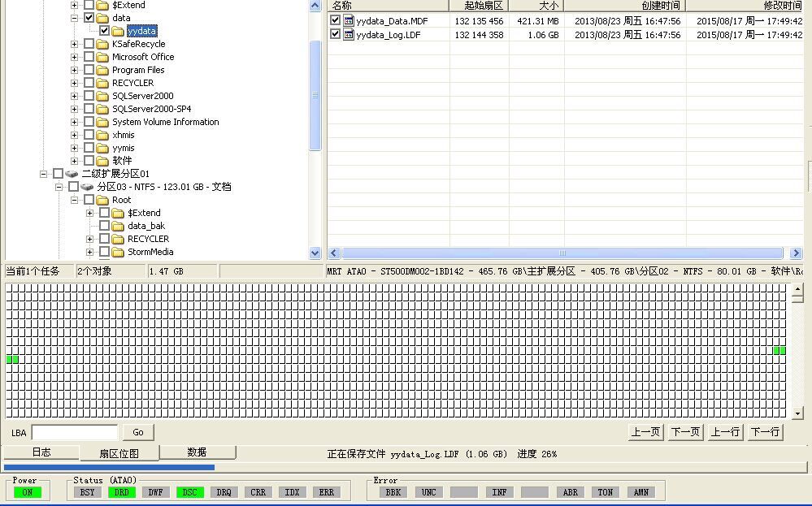Click the SQLServer2000 folder icon

102,96
